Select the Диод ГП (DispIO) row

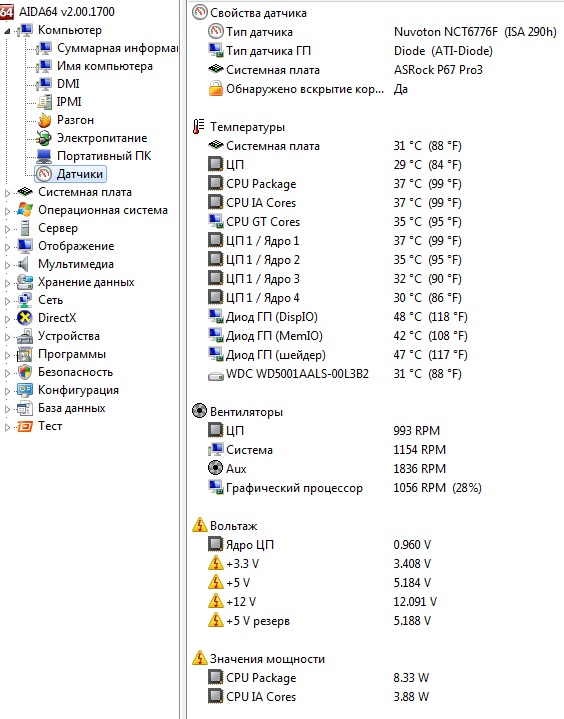(x=338, y=316)
